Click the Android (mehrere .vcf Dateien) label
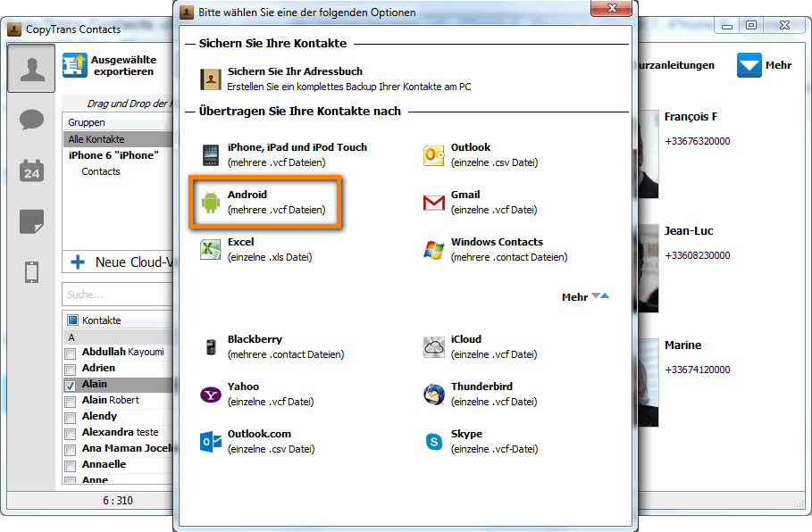812x532 pixels. (x=277, y=203)
